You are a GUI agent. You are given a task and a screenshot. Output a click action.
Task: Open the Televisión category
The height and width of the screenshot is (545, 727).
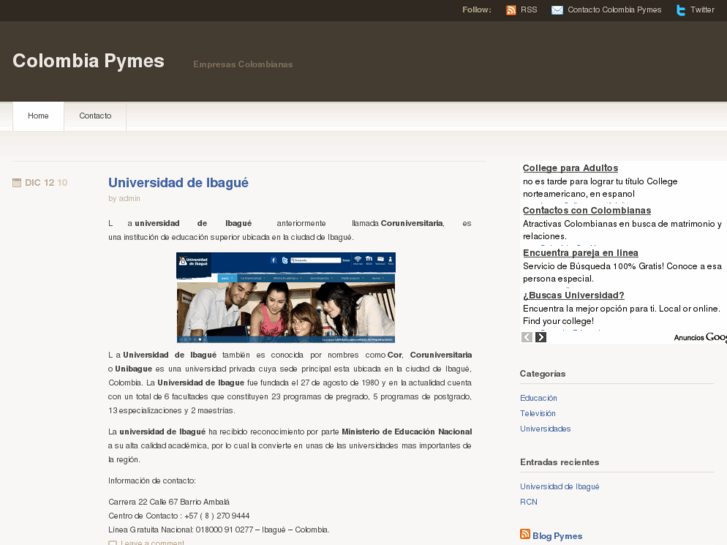pos(537,413)
